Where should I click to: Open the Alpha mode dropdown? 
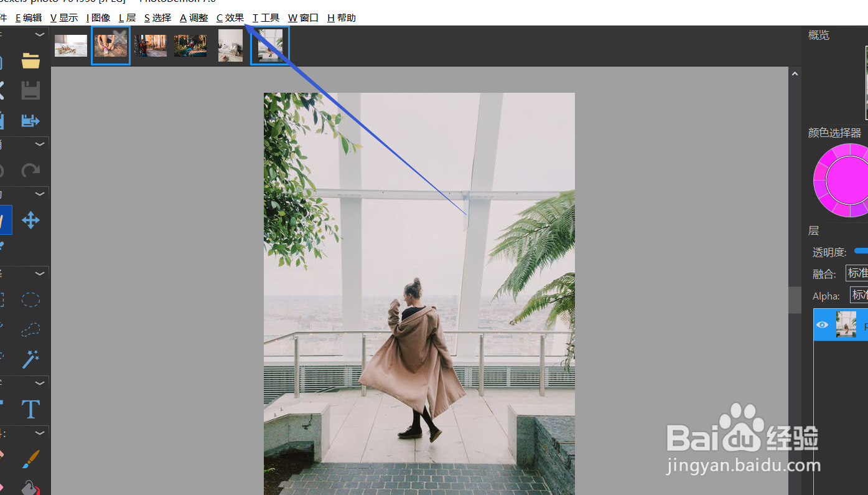pyautogui.click(x=859, y=295)
